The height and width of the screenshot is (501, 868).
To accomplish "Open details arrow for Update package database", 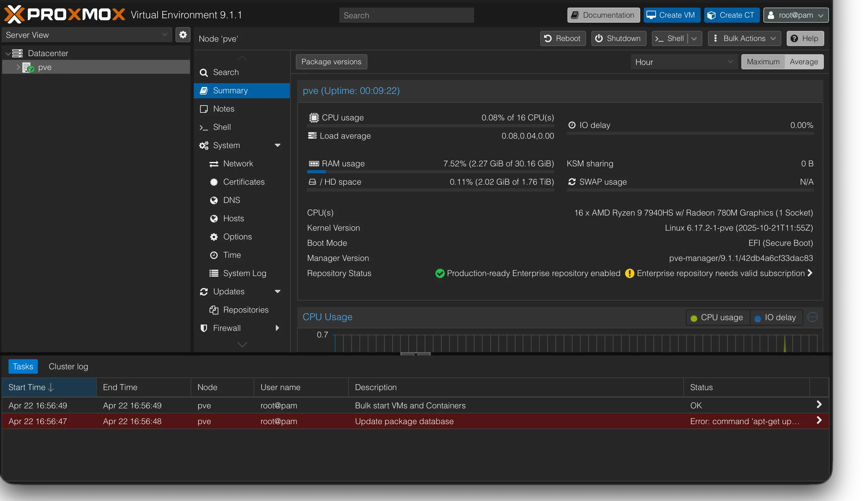I will click(x=819, y=420).
